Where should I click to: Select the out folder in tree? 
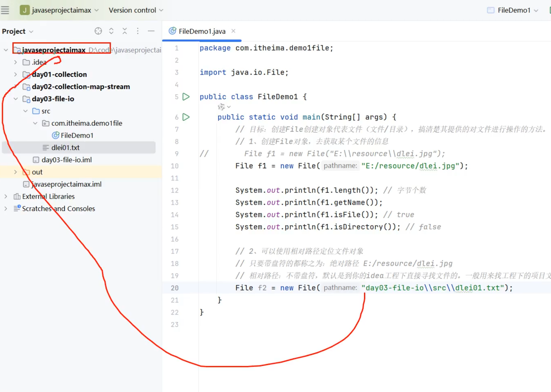coord(37,172)
